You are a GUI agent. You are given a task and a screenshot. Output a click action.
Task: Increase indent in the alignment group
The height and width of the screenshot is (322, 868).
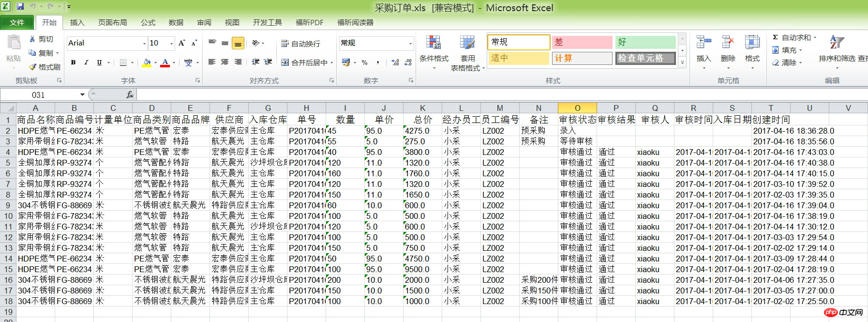pyautogui.click(x=268, y=62)
